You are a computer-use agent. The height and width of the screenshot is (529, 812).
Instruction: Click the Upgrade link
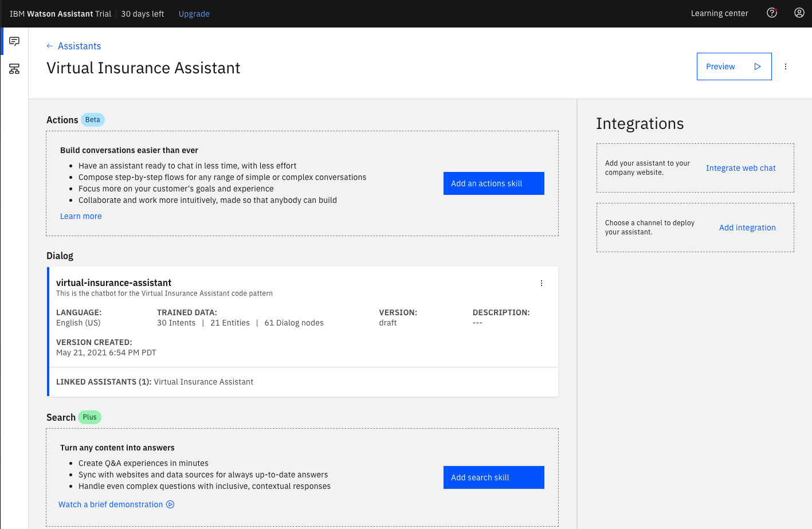pyautogui.click(x=194, y=14)
